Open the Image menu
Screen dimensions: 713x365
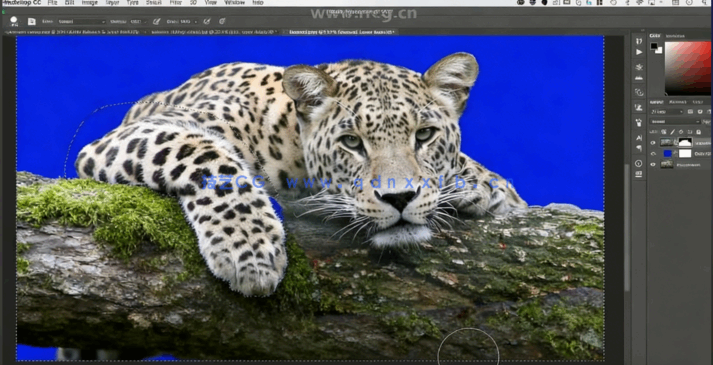[89, 2]
